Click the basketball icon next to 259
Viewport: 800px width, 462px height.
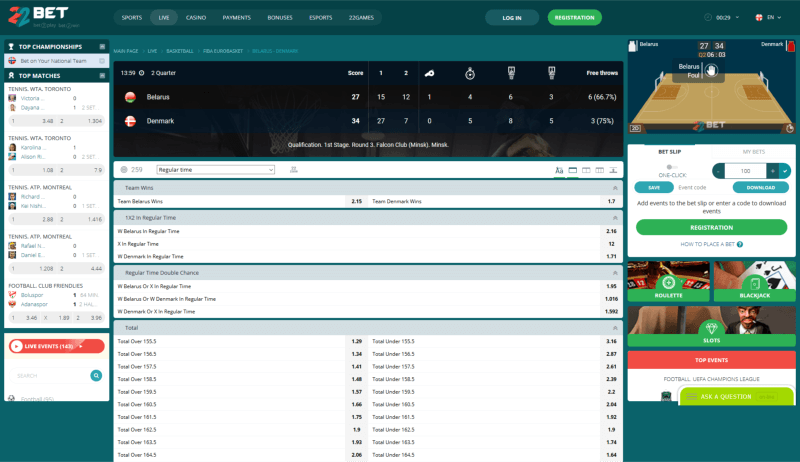(124, 170)
